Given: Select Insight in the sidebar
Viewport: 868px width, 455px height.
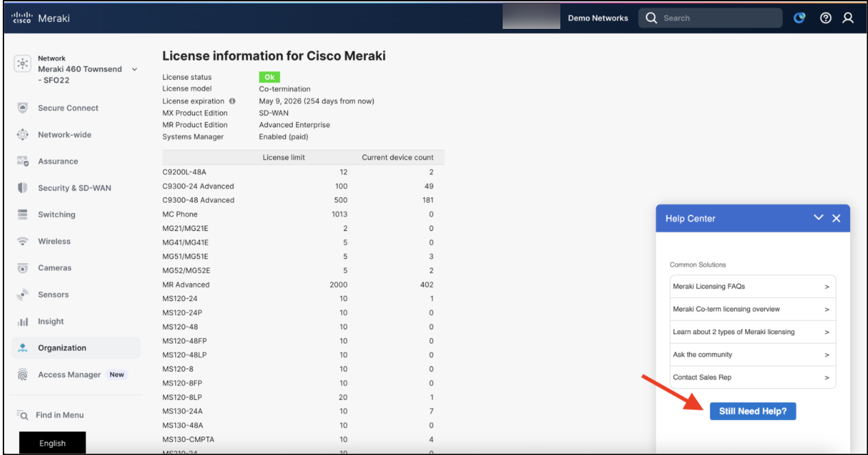Looking at the screenshot, I should tap(51, 321).
